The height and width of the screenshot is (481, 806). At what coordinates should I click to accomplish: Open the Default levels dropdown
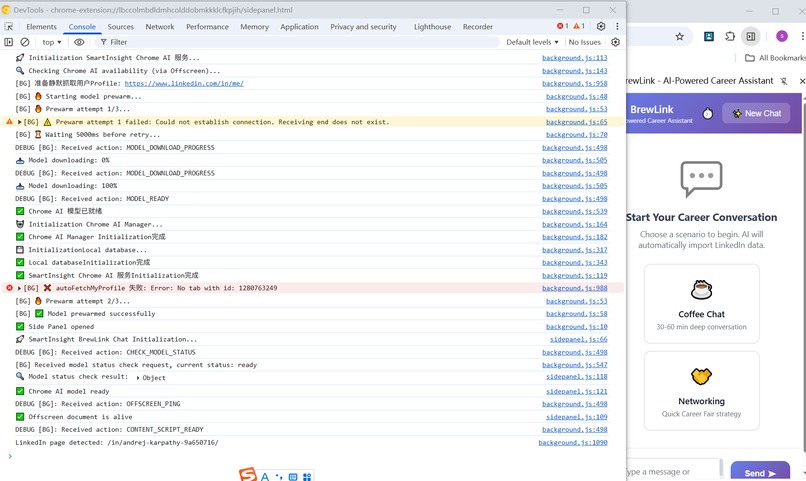(x=532, y=42)
